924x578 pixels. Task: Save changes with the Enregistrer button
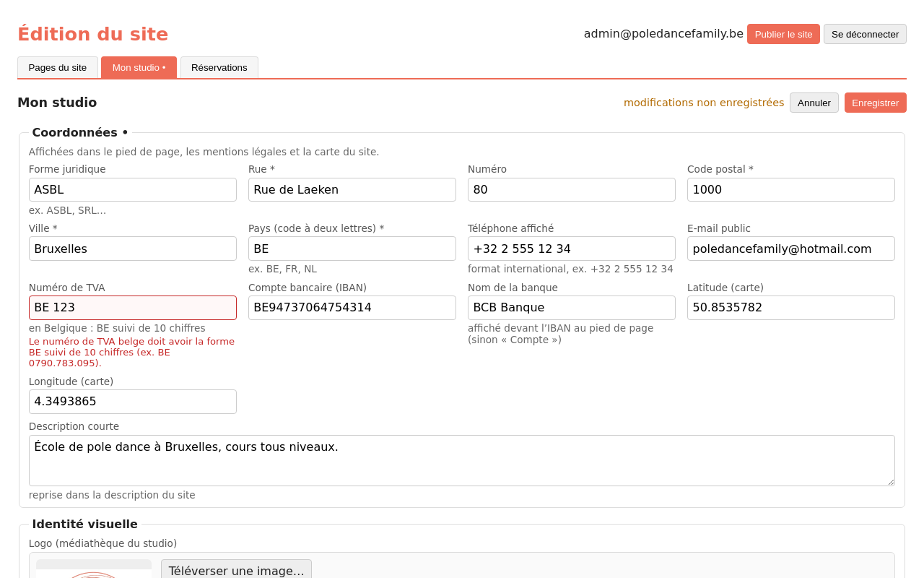876,103
